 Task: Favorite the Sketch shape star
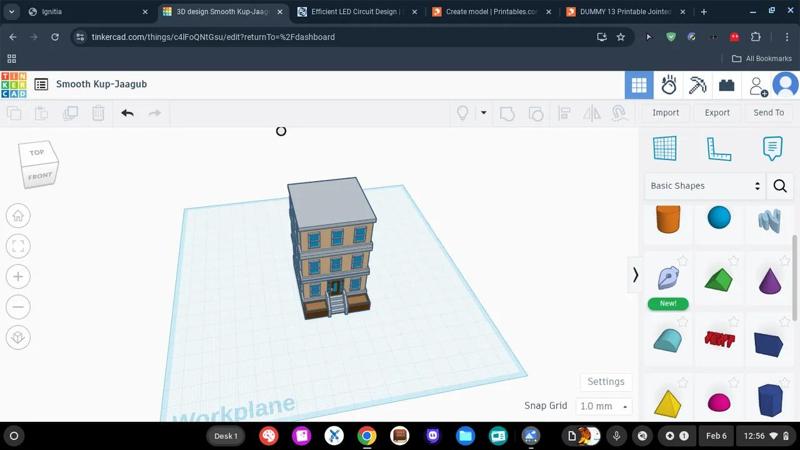coord(683,261)
